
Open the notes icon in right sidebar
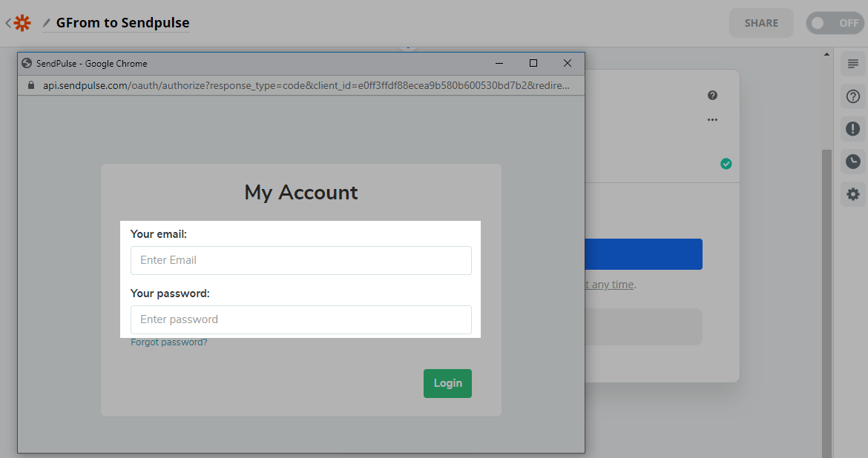click(853, 64)
